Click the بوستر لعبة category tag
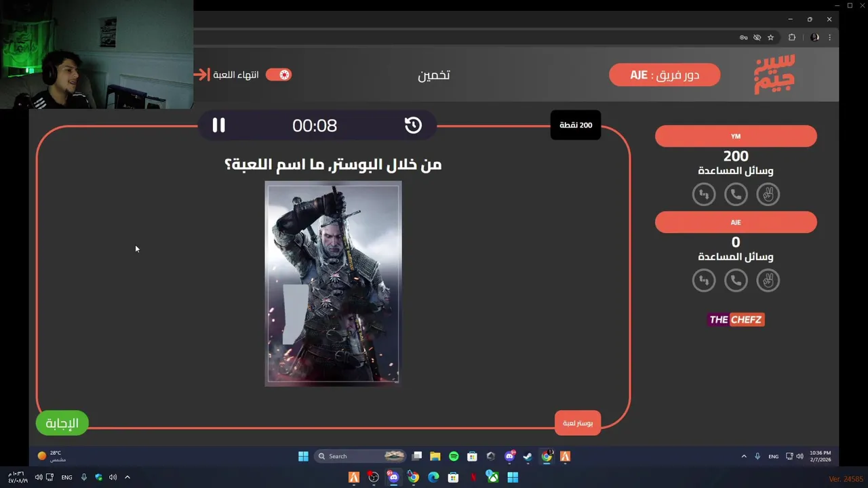868x488 pixels. (578, 423)
